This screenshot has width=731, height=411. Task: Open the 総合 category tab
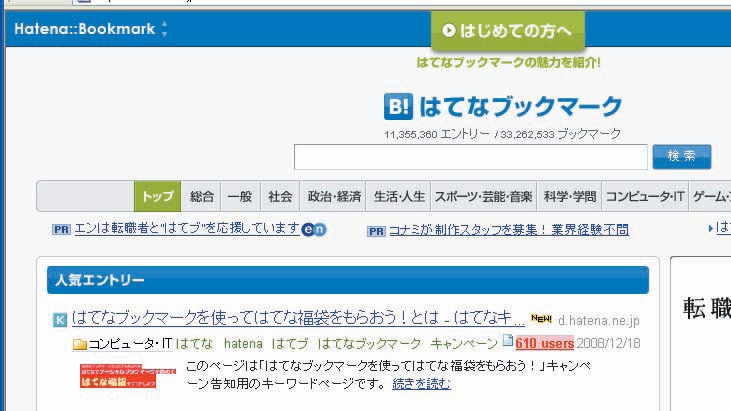tap(201, 196)
